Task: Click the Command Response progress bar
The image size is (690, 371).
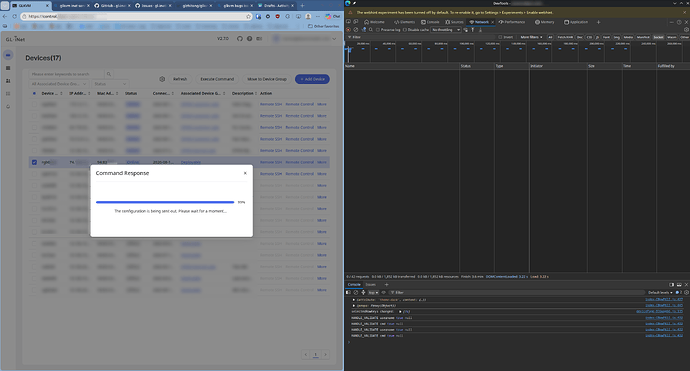Action: pyautogui.click(x=165, y=202)
